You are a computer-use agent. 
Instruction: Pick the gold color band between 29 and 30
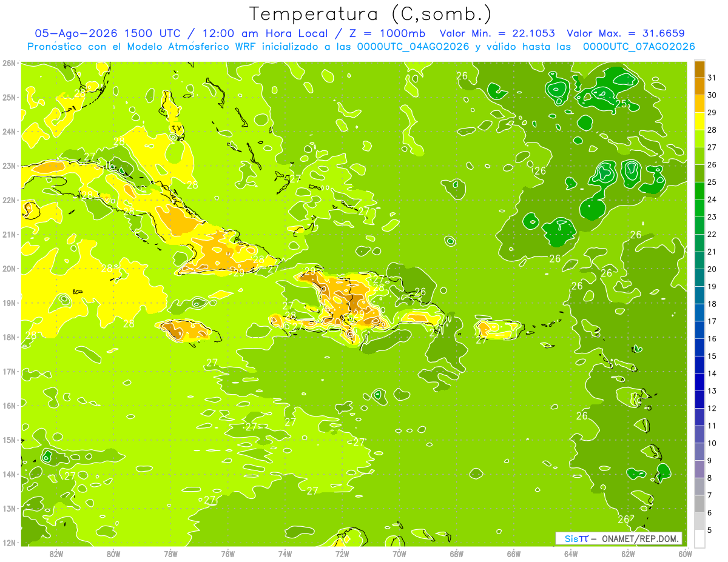tap(699, 104)
